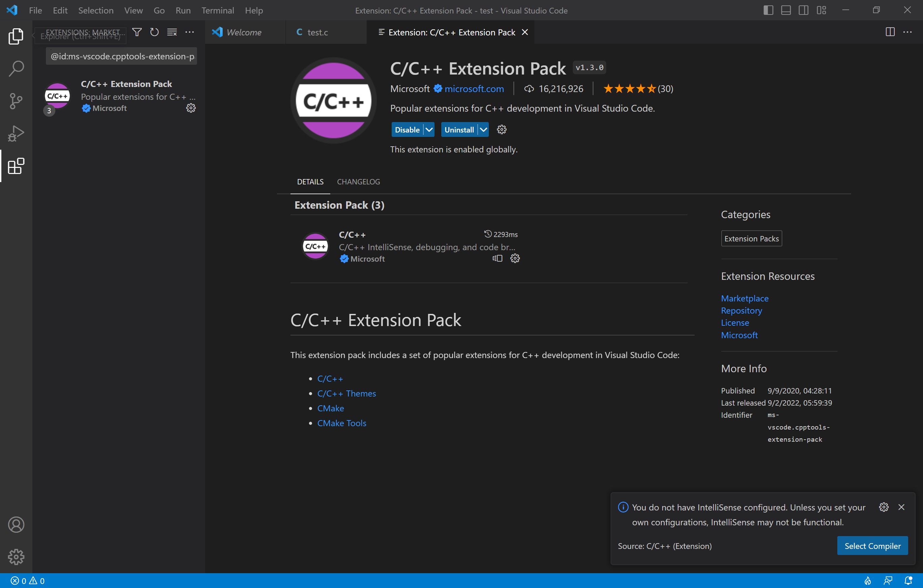Screen dimensions: 923x588
Task: Click the Uninstall button
Action: pyautogui.click(x=459, y=129)
